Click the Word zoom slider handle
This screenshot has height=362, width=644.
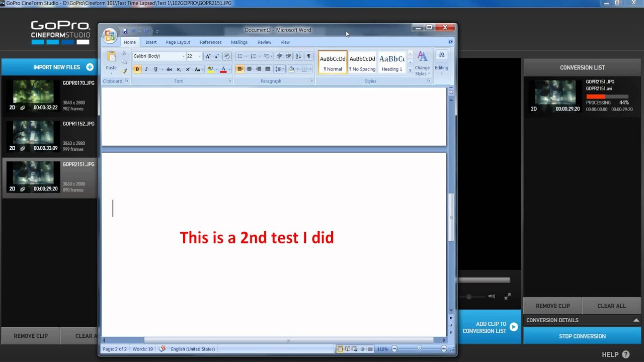(419, 349)
